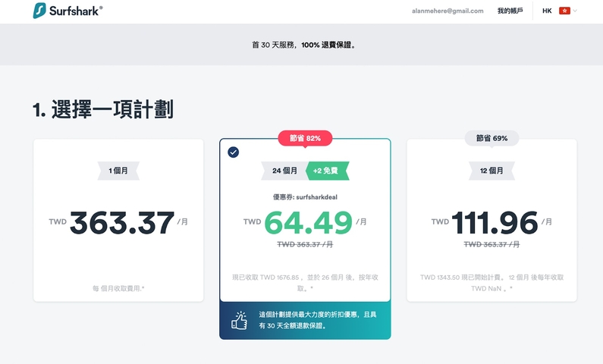Select the 1 個月 plan card
603x364 pixels.
[x=118, y=220]
